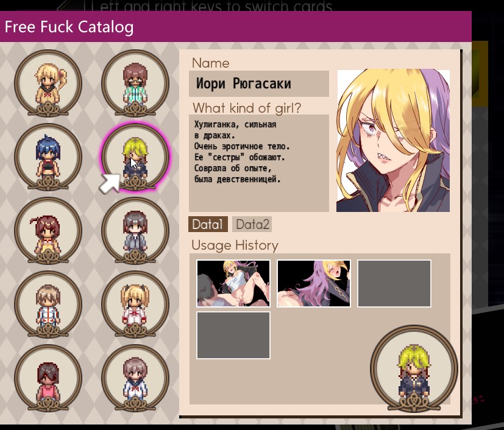Pick the red-brown haired character in yellow outfit
This screenshot has width=504, height=430.
click(48, 231)
